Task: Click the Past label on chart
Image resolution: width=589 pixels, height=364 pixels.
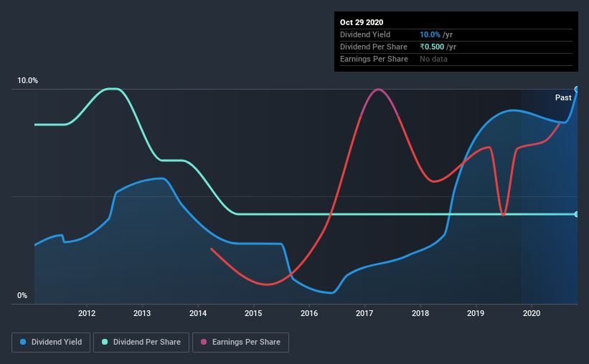Action: tap(563, 97)
